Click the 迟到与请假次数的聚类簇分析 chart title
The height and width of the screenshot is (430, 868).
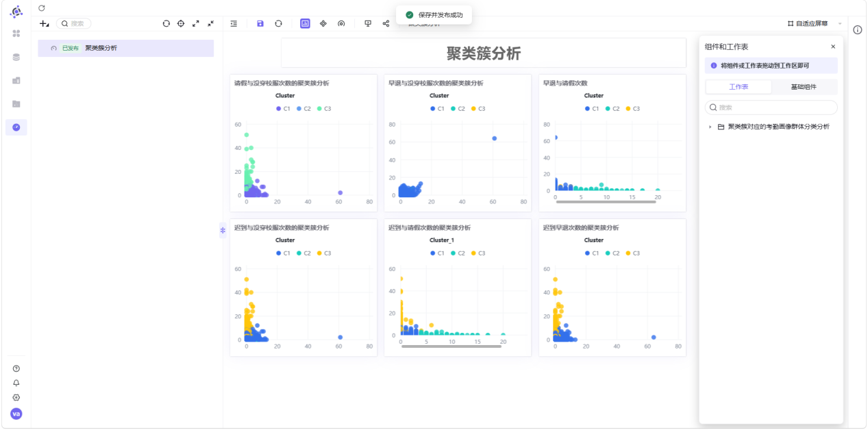pyautogui.click(x=430, y=227)
